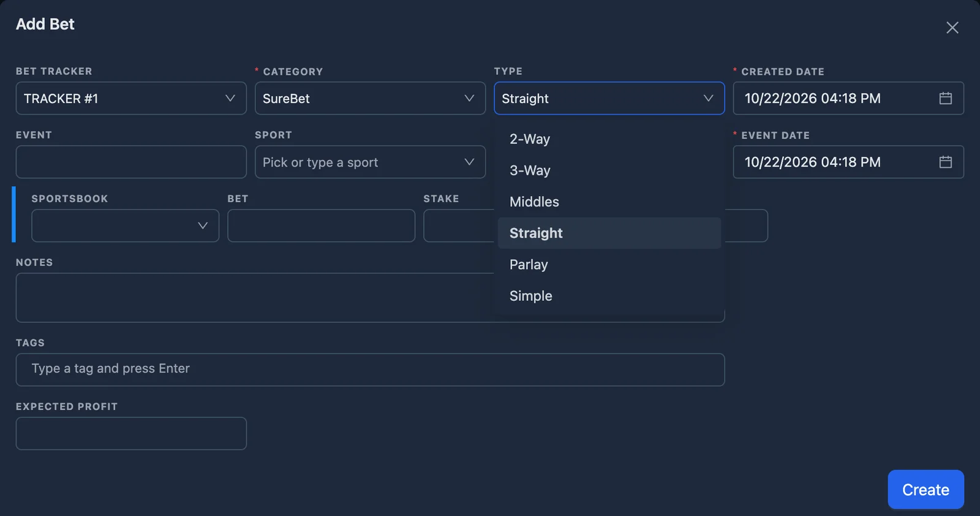Image resolution: width=980 pixels, height=516 pixels.
Task: Select the highlighted Straight option
Action: coord(609,233)
